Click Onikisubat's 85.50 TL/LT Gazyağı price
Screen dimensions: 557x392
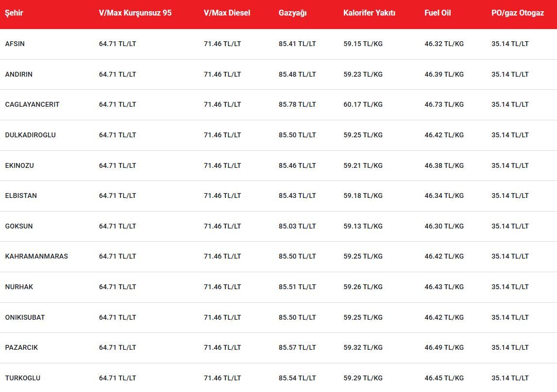point(297,317)
